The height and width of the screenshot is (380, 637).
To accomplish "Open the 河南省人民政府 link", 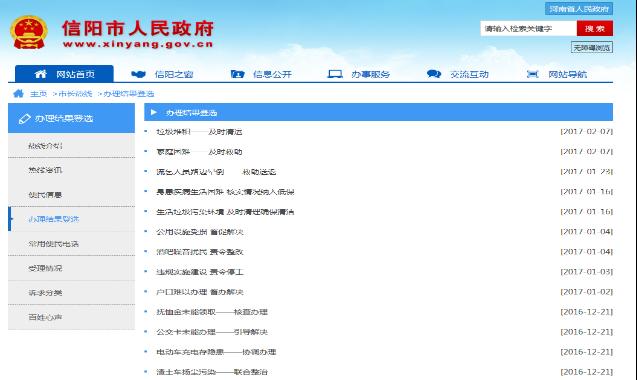I will [x=579, y=9].
